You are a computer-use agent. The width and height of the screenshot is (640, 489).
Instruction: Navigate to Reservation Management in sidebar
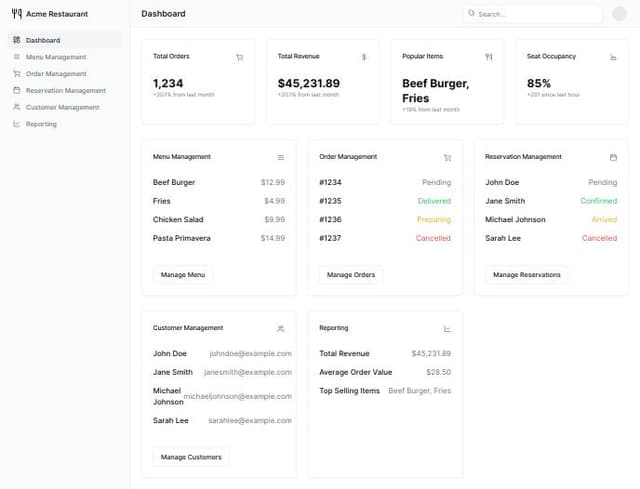(x=65, y=90)
